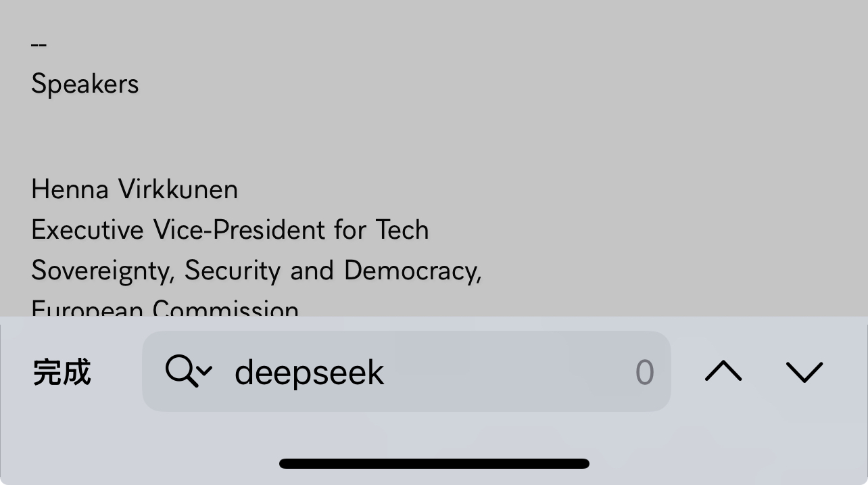Tap the "--" separator line

tap(39, 45)
